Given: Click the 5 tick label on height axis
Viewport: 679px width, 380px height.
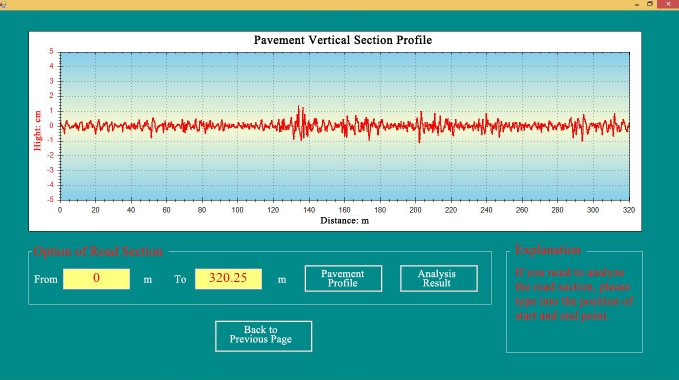Looking at the screenshot, I should tap(51, 52).
